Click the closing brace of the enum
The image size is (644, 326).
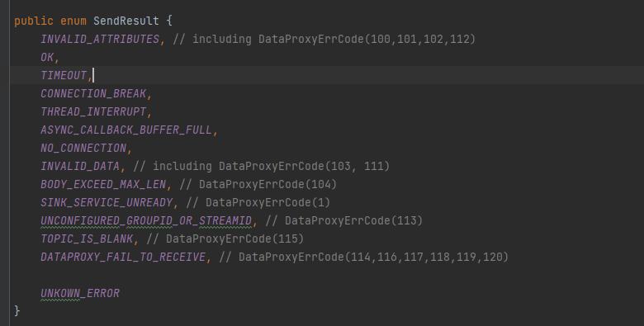pos(17,311)
